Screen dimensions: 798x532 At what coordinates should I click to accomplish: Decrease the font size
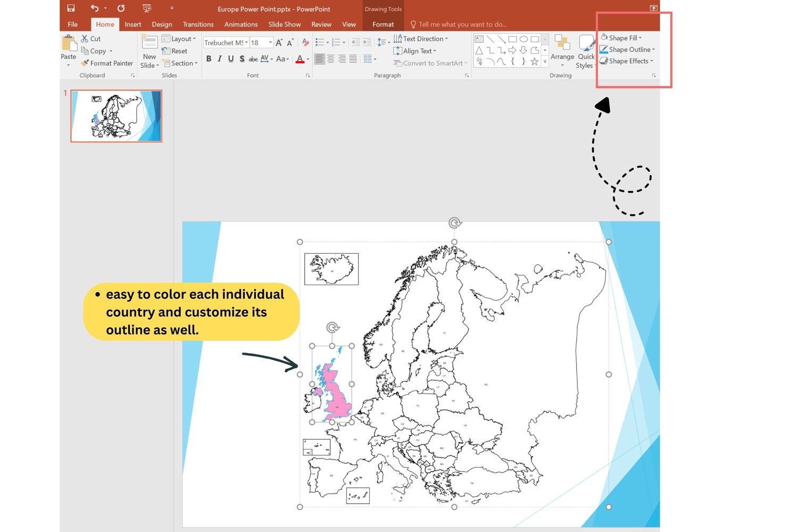click(x=290, y=43)
